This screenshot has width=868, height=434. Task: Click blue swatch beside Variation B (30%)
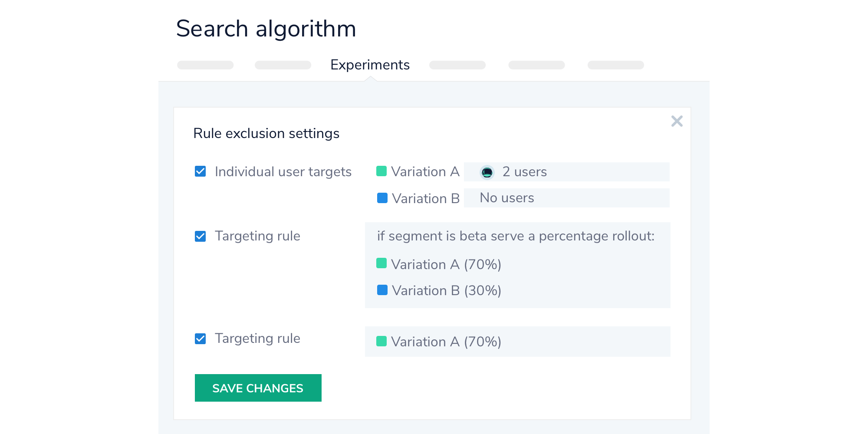click(382, 290)
